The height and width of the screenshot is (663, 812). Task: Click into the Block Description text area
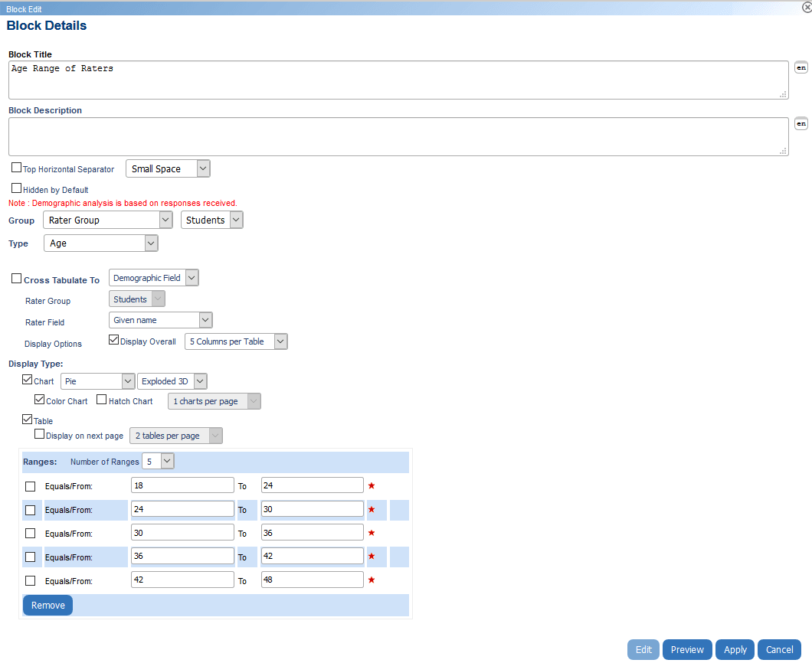click(398, 136)
